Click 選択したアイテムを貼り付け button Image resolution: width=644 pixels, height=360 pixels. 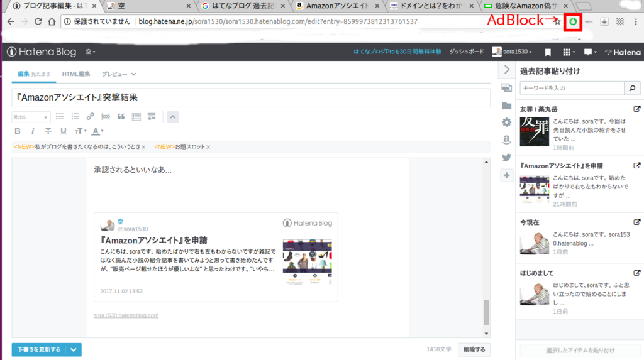tap(580, 351)
